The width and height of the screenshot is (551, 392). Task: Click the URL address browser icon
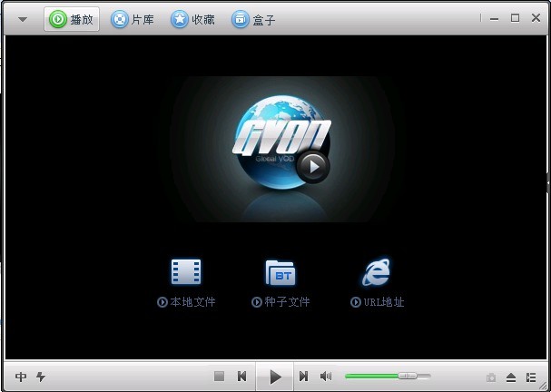pos(376,271)
